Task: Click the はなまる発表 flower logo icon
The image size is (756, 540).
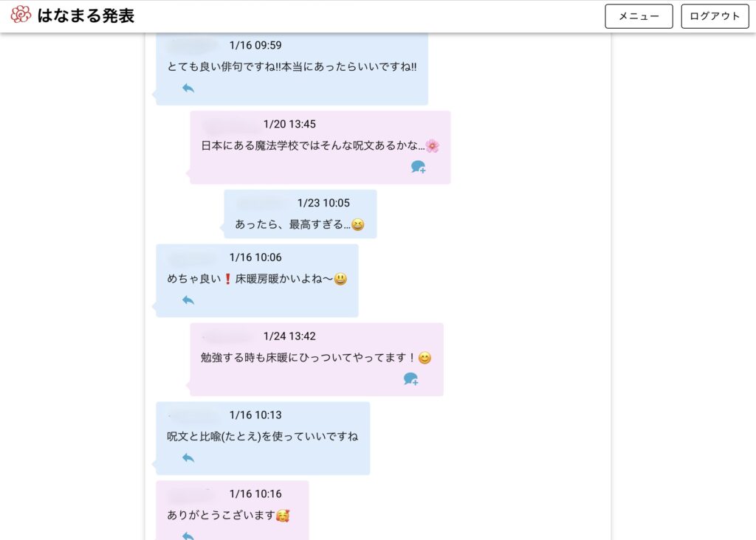Action: (x=21, y=15)
